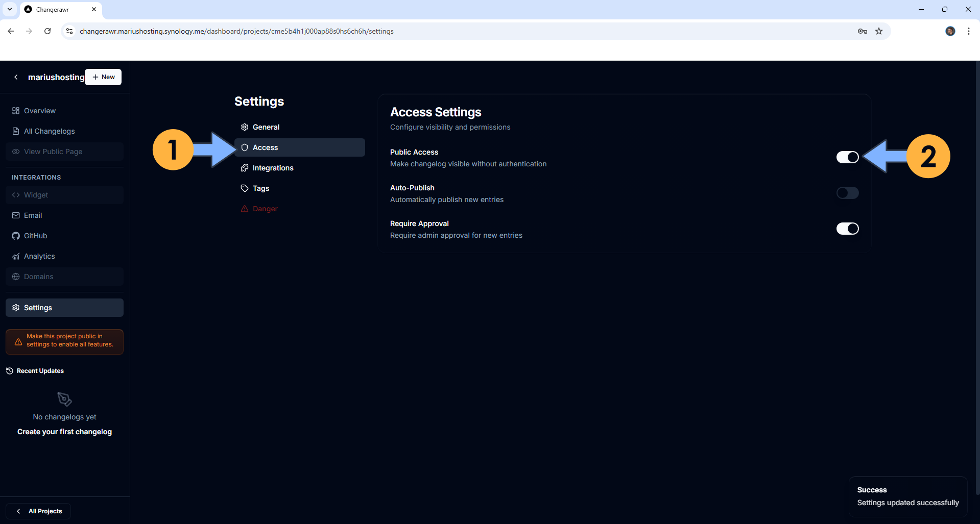Click the General gear icon
This screenshot has width=980, height=524.
(x=245, y=127)
